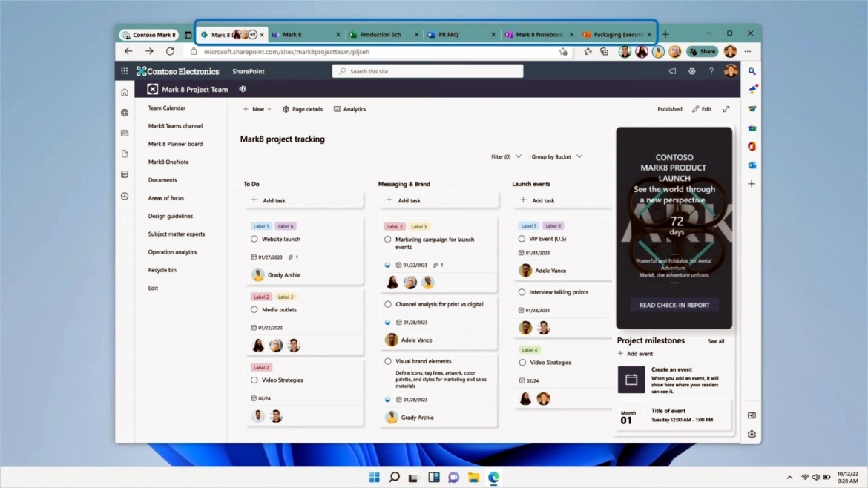
Task: Mark Launch events Video Strategies complete
Action: (x=522, y=363)
